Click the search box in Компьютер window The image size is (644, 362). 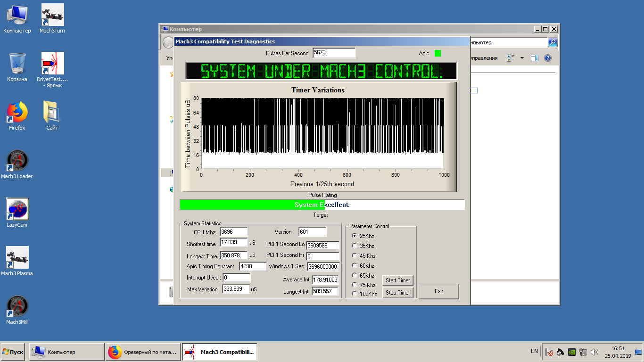509,42
